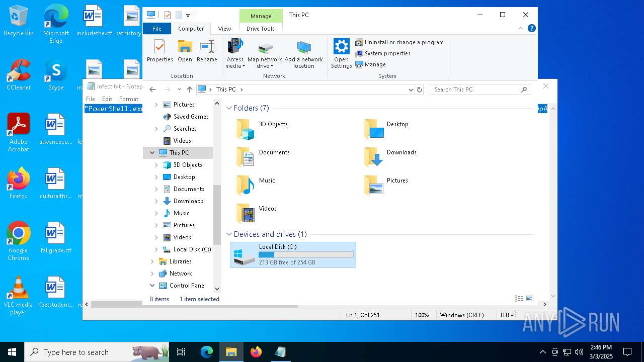Switch to details view layout

pyautogui.click(x=519, y=299)
